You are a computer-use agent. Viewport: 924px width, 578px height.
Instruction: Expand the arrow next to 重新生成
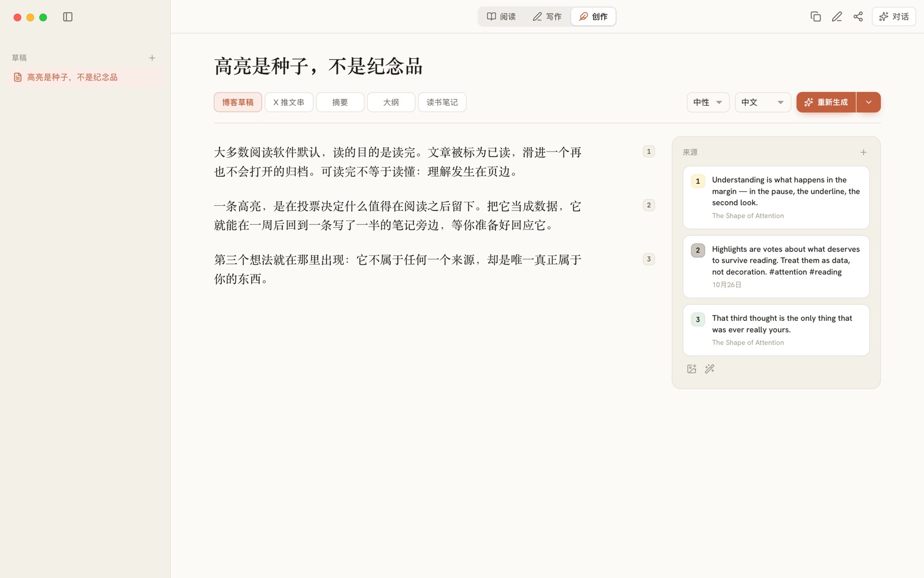tap(869, 102)
